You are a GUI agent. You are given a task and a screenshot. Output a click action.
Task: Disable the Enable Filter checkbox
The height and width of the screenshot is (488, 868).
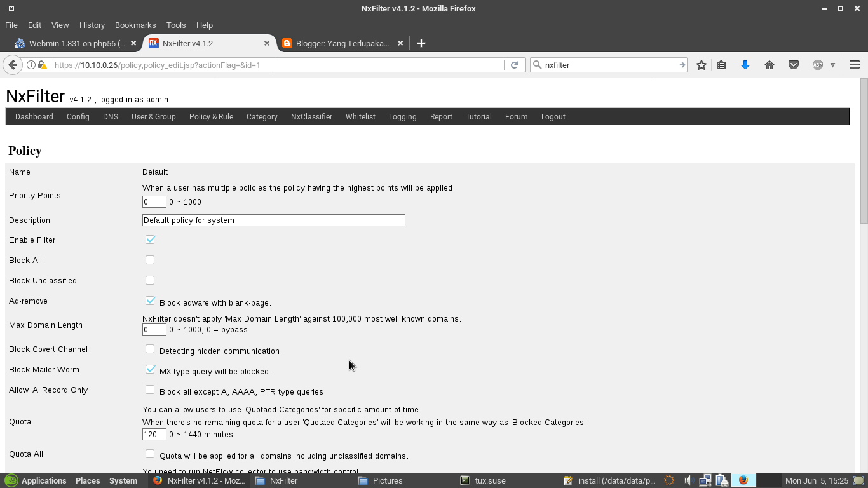pyautogui.click(x=150, y=240)
